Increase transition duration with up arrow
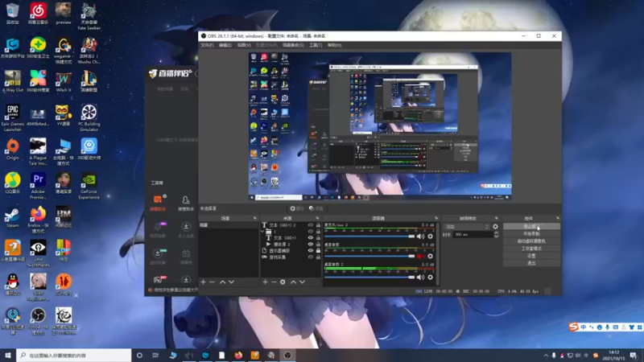Image resolution: width=644 pixels, height=362 pixels. point(496,232)
